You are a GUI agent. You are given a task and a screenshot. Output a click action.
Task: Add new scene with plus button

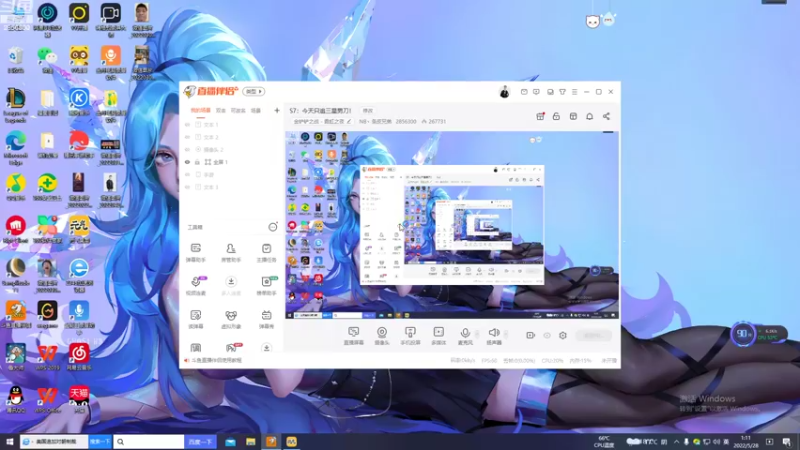277,110
